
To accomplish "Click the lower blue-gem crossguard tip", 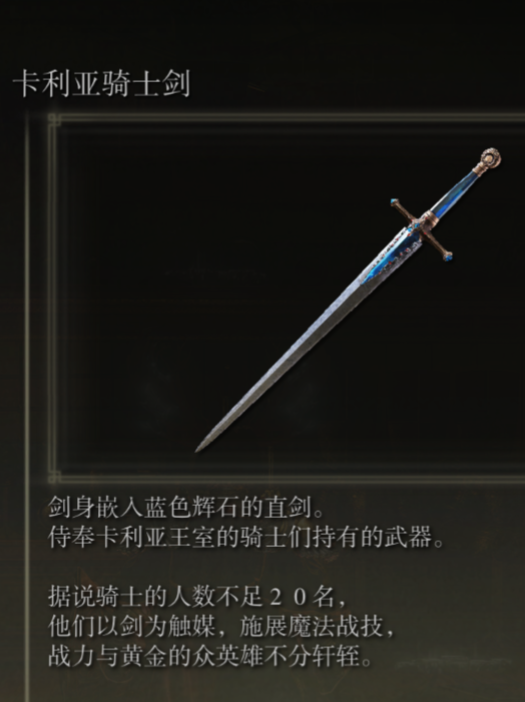I will pos(447,256).
